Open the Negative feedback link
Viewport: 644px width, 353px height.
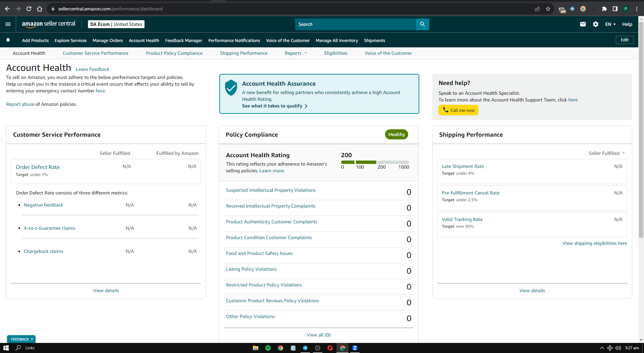(x=44, y=205)
